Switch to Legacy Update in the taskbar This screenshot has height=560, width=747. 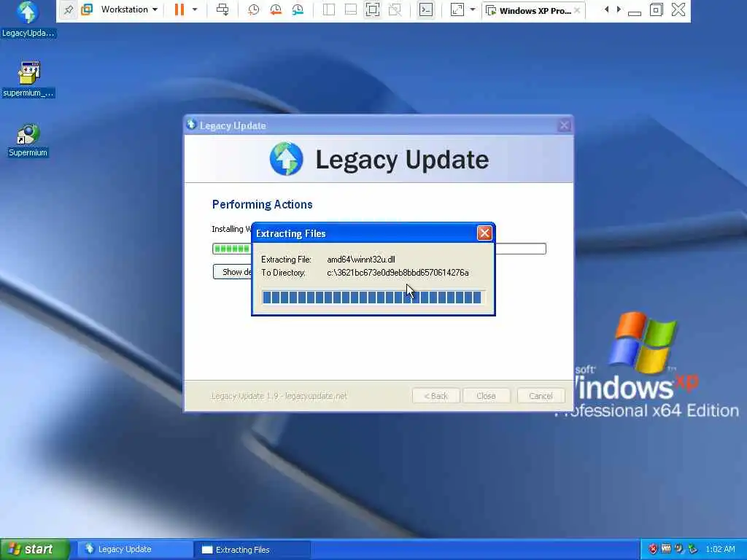click(133, 549)
